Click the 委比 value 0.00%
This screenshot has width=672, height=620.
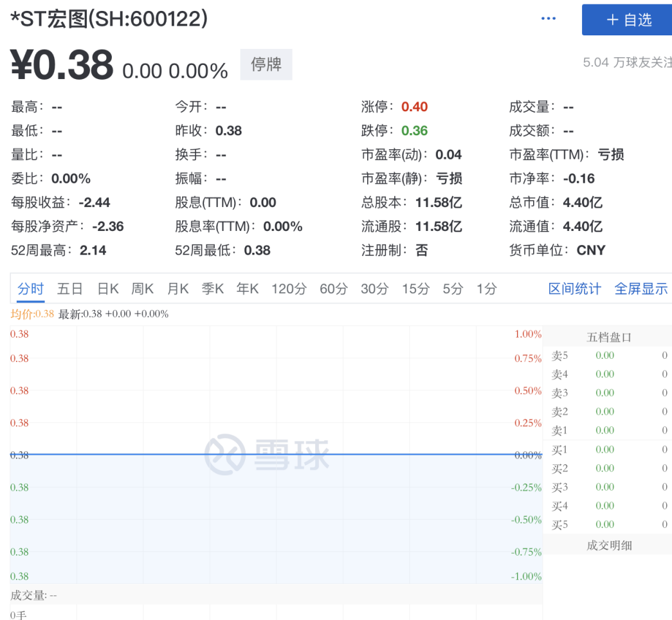click(71, 179)
